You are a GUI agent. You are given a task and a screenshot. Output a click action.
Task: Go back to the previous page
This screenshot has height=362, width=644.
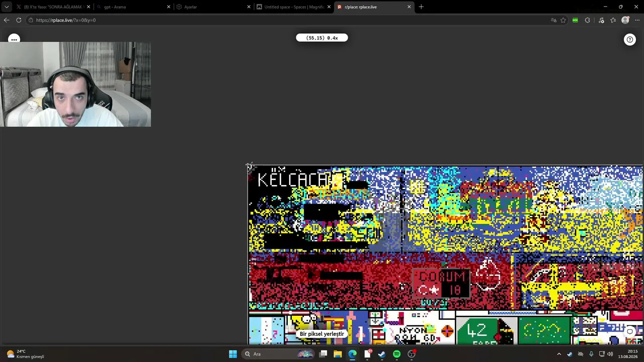6,20
